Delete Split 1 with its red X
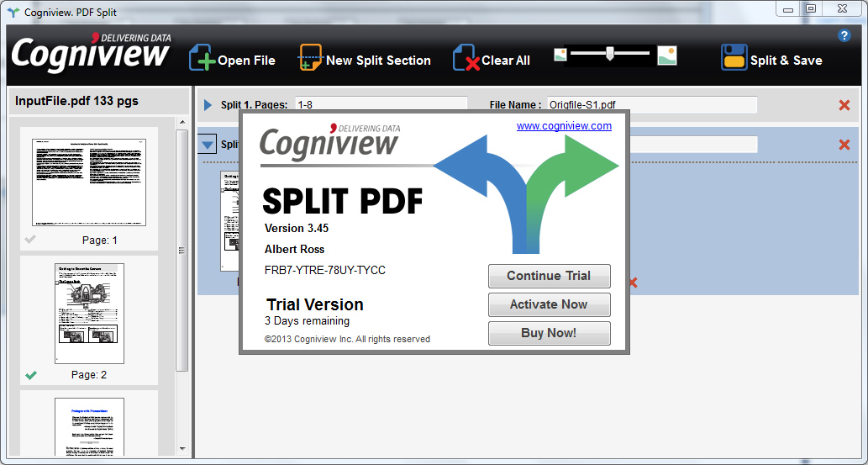Screen dimensions: 868x465 [x=844, y=105]
